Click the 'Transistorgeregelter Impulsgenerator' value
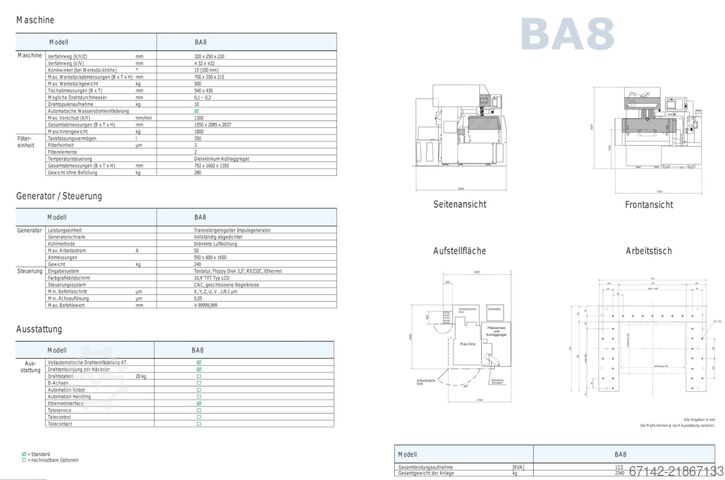This screenshot has width=725, height=480. click(232, 230)
